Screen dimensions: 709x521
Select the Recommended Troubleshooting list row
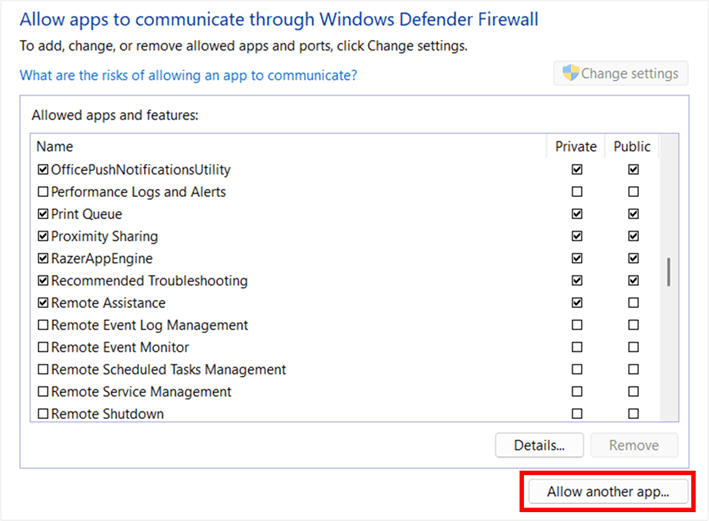(x=149, y=281)
